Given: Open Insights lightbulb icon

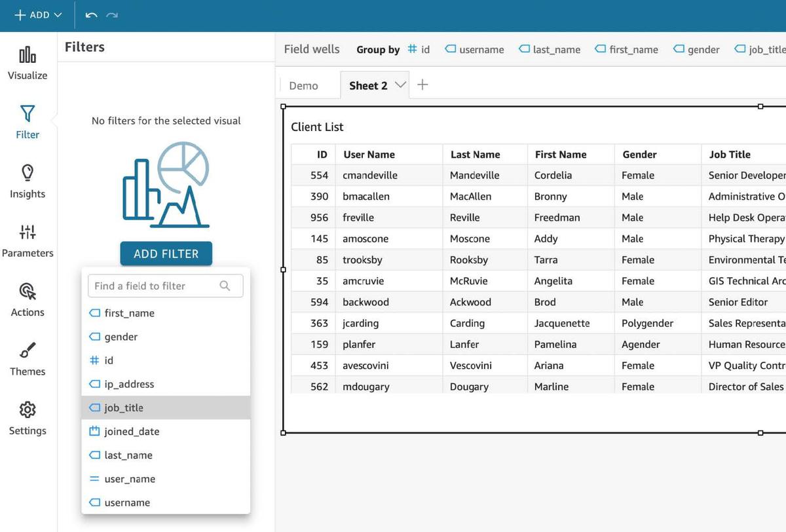Looking at the screenshot, I should (28, 173).
